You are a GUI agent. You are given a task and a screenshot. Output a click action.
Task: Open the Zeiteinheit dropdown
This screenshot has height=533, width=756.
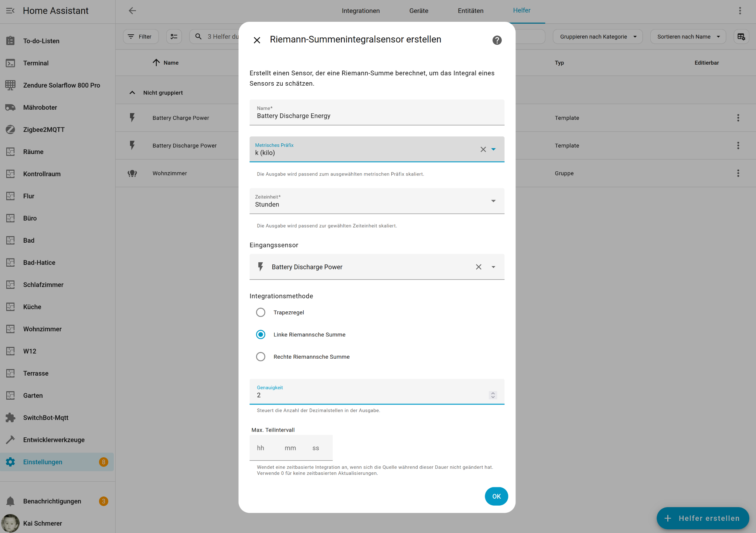click(493, 201)
